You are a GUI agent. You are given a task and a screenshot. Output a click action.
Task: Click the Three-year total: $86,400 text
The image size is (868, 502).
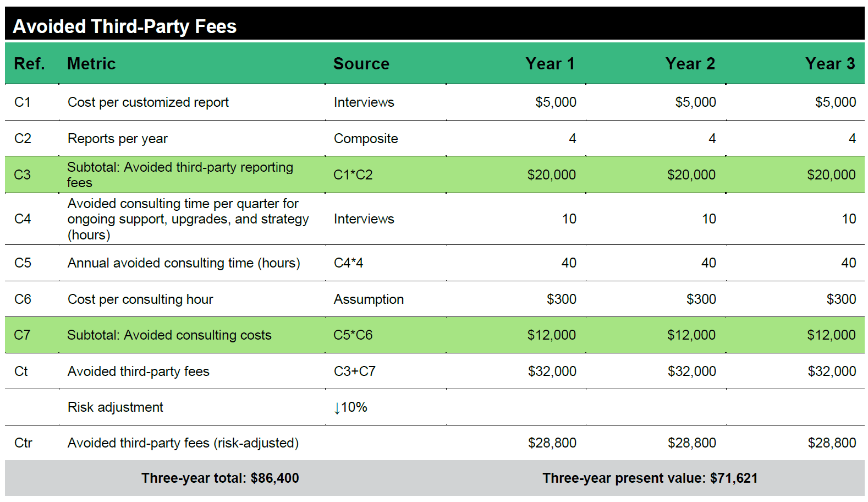220,478
